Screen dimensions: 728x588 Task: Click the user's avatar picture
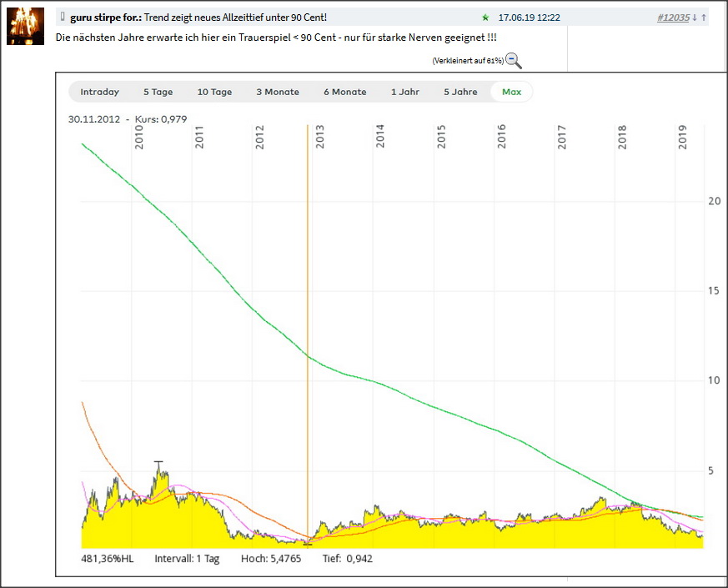(25, 26)
